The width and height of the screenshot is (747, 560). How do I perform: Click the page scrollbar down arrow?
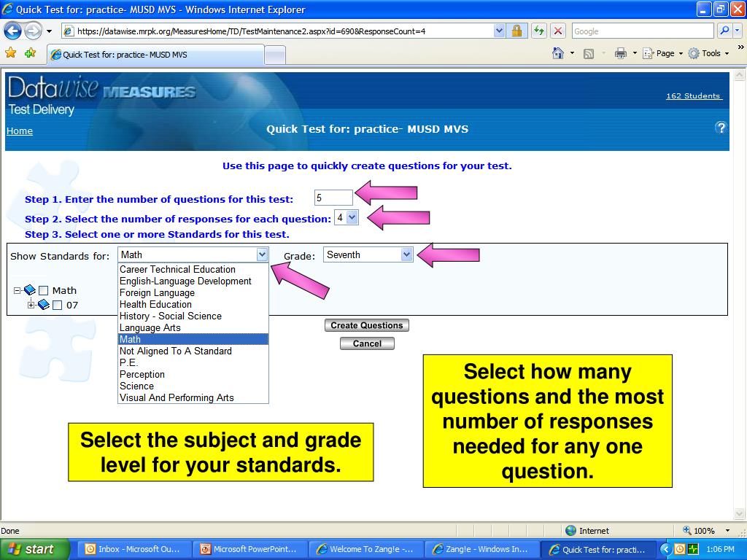point(740,514)
